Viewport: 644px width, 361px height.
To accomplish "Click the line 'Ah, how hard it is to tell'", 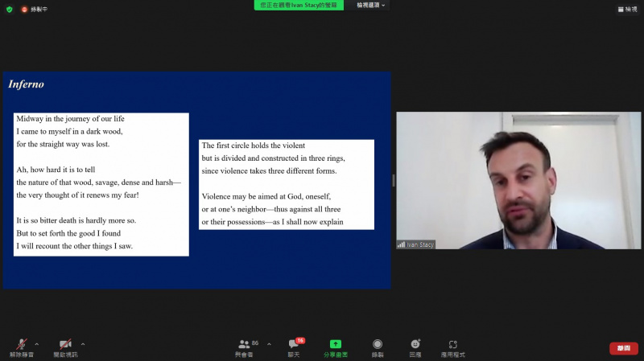I will pos(56,170).
